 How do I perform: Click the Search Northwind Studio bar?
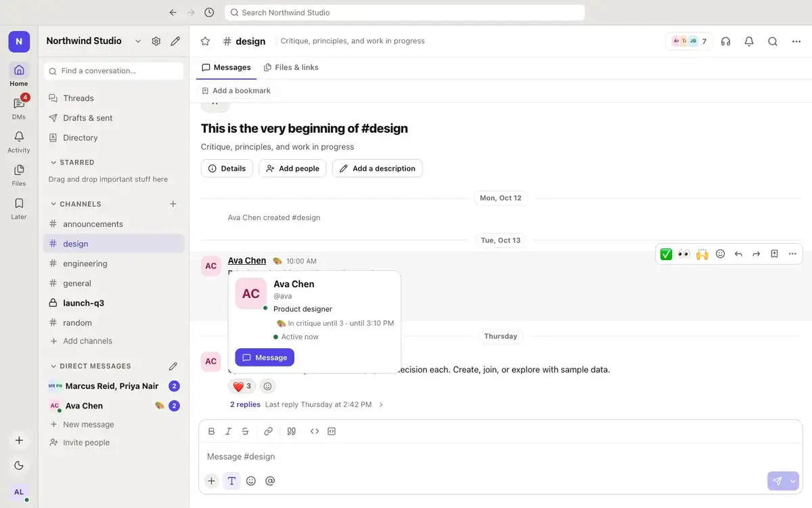[405, 12]
